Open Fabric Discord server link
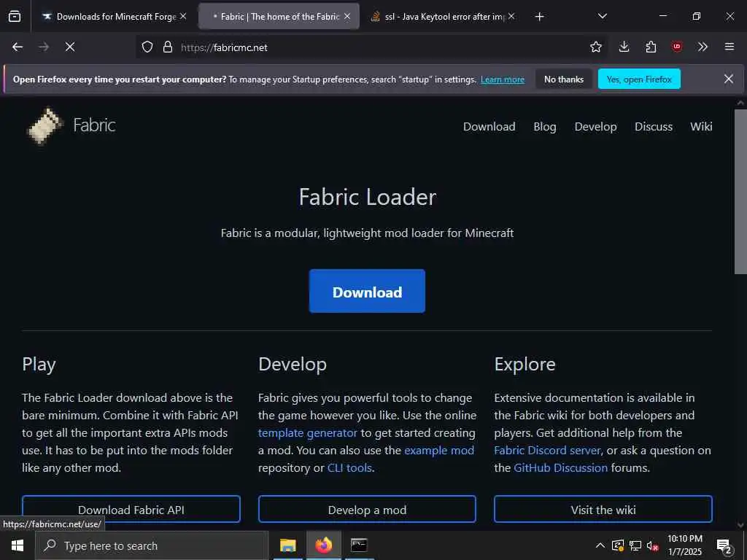The image size is (747, 560). [547, 451]
